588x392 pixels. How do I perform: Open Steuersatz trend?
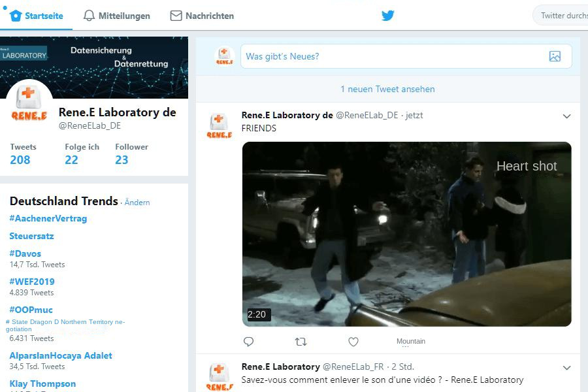point(31,236)
